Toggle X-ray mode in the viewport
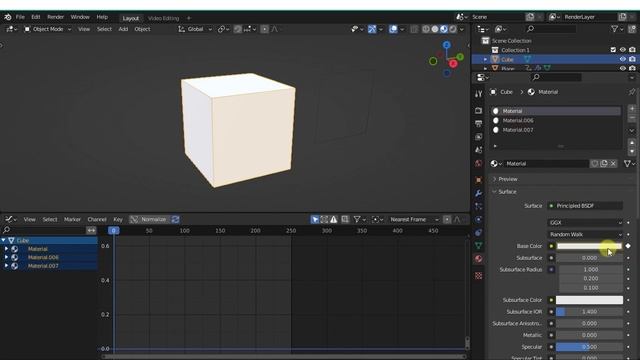This screenshot has width=640, height=360. 414,29
